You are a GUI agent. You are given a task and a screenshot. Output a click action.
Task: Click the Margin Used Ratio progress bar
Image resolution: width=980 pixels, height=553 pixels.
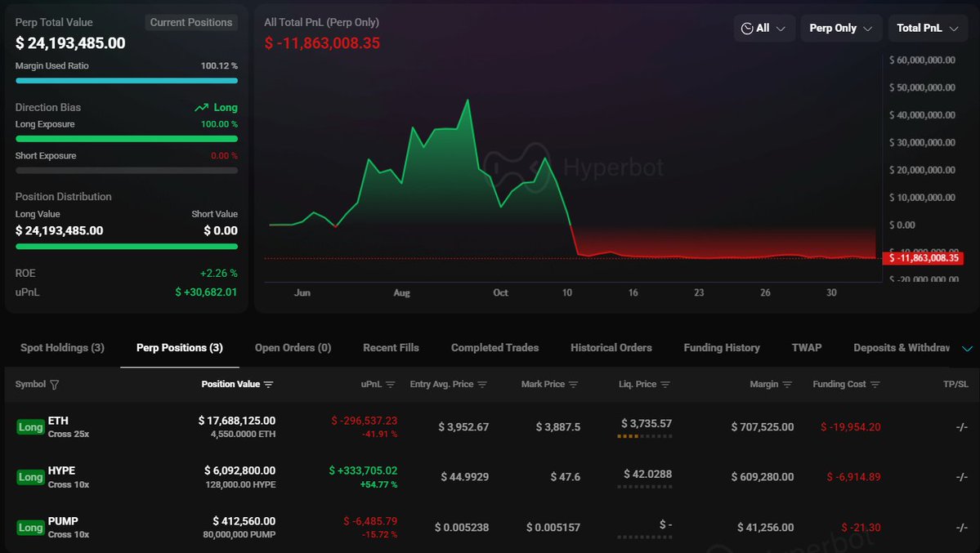(126, 81)
